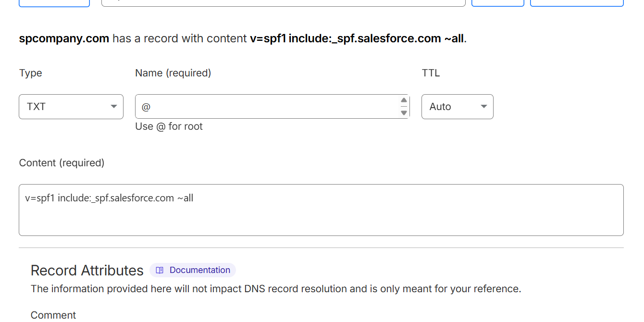The width and height of the screenshot is (644, 322).
Task: Open the TTL dropdown set to Auto
Action: pyautogui.click(x=457, y=107)
